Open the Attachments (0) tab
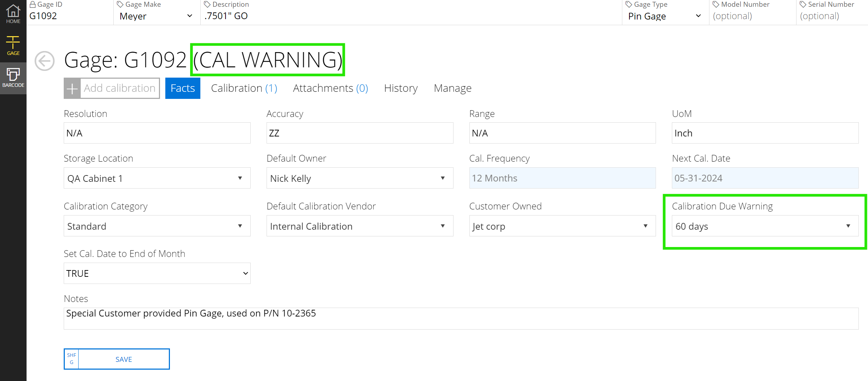 coord(331,88)
